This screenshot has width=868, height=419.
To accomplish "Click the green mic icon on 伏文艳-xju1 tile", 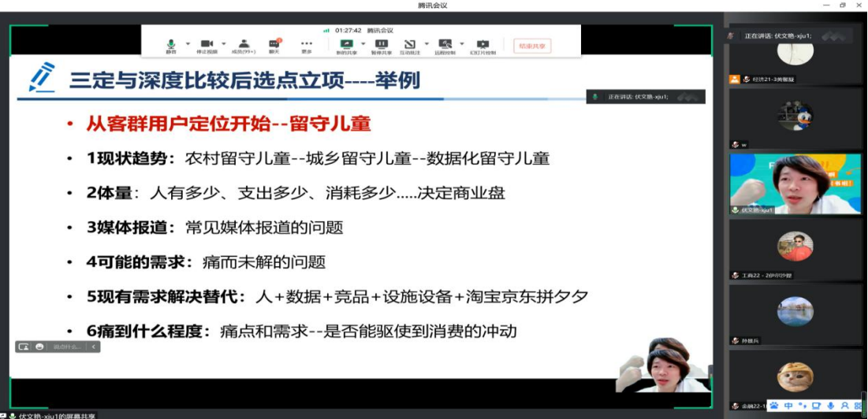I will pos(735,210).
